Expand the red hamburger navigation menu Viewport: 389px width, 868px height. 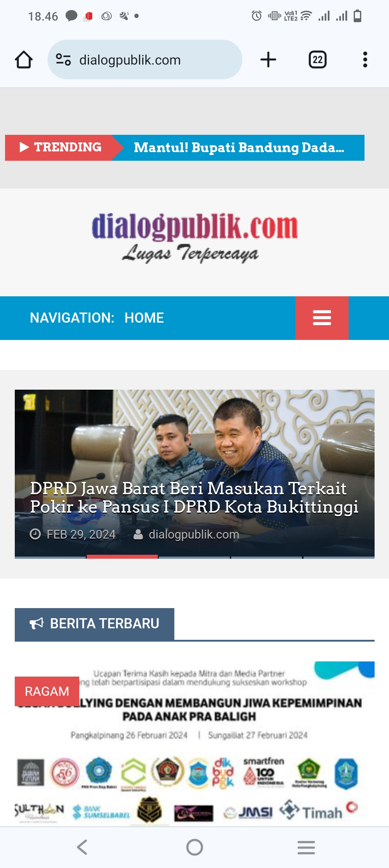click(x=322, y=318)
